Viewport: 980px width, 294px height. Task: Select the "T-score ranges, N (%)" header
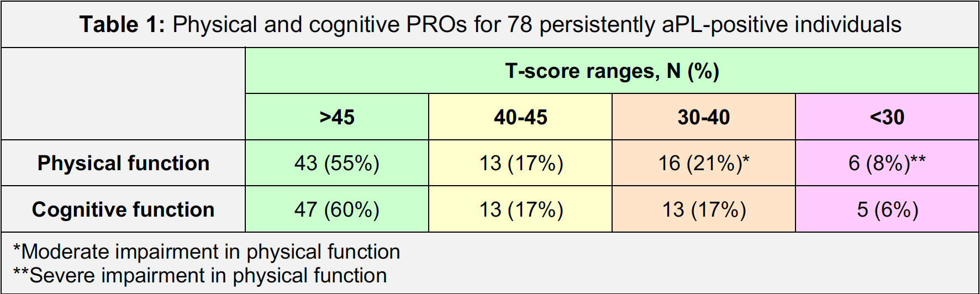(x=612, y=71)
